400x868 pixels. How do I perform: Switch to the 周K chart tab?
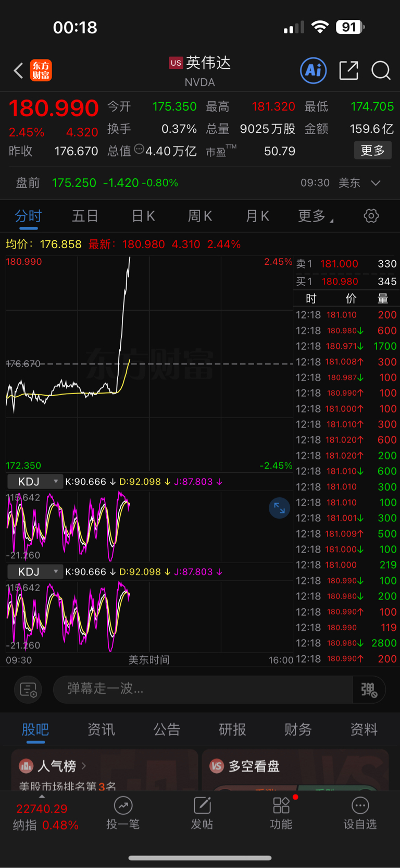[x=200, y=216]
